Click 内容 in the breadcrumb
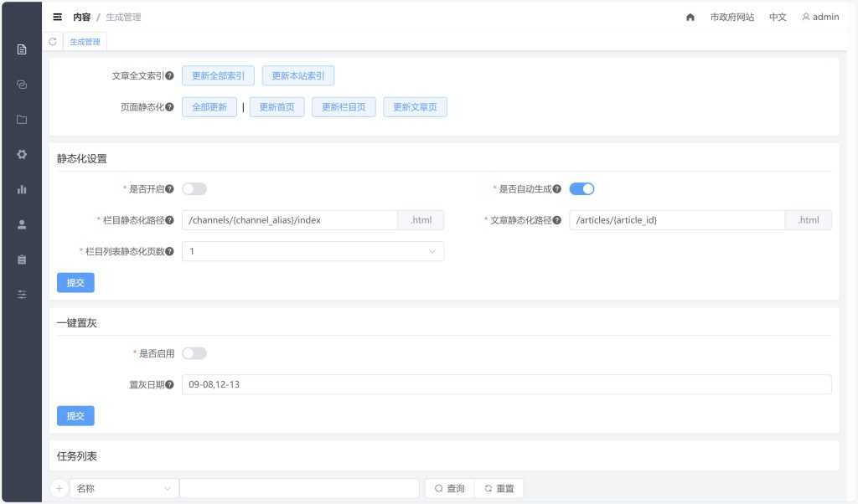858x504 pixels. (81, 17)
